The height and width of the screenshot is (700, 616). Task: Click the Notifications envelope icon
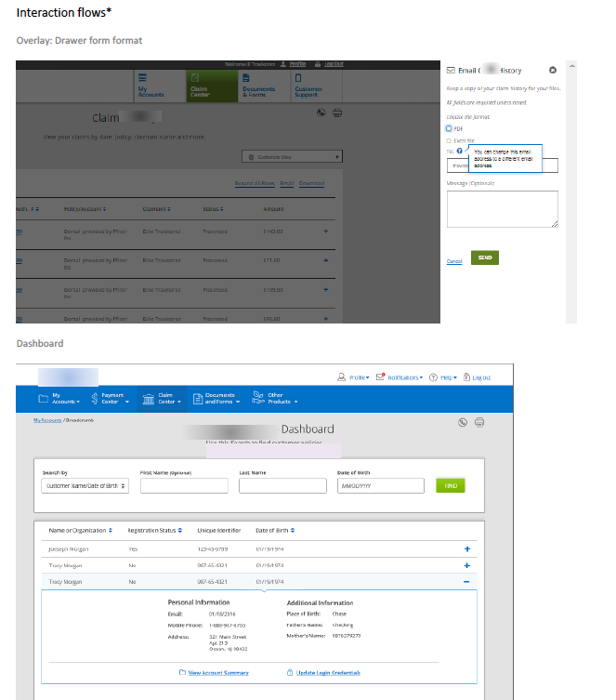[379, 377]
